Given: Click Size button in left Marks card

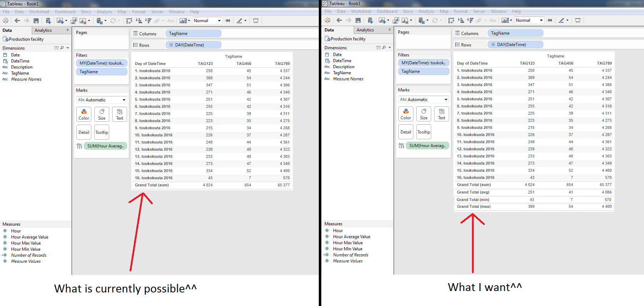Looking at the screenshot, I should 102,114.
